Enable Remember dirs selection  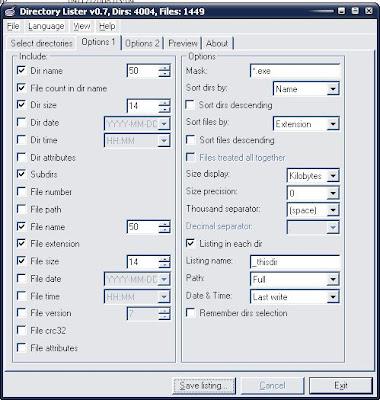pyautogui.click(x=190, y=313)
